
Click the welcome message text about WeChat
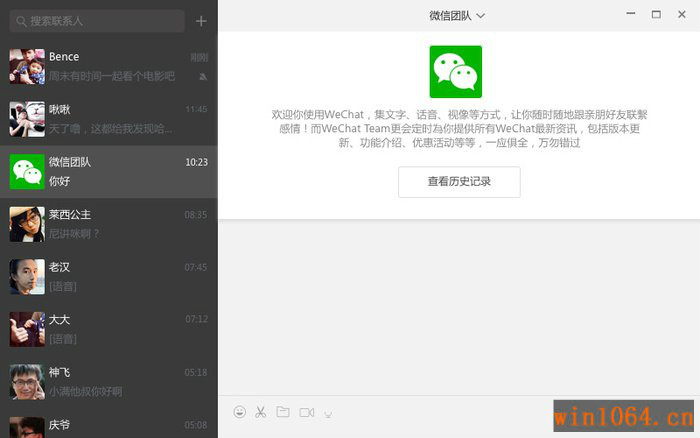(459, 129)
